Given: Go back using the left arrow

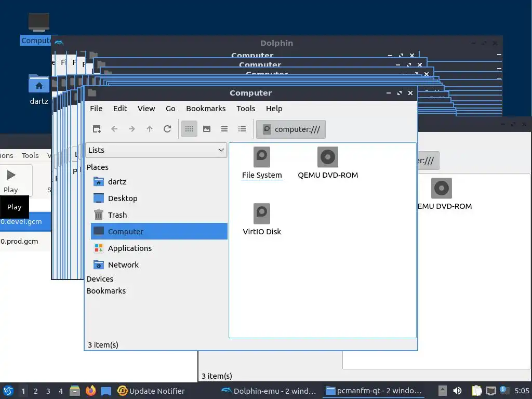Looking at the screenshot, I should [114, 129].
